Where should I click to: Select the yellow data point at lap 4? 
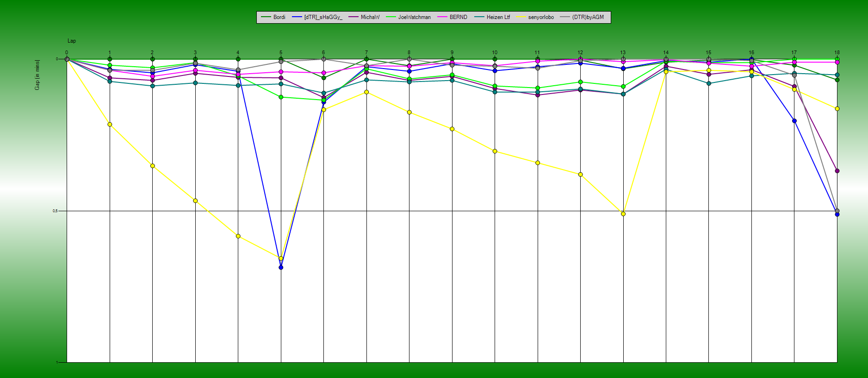pyautogui.click(x=238, y=236)
